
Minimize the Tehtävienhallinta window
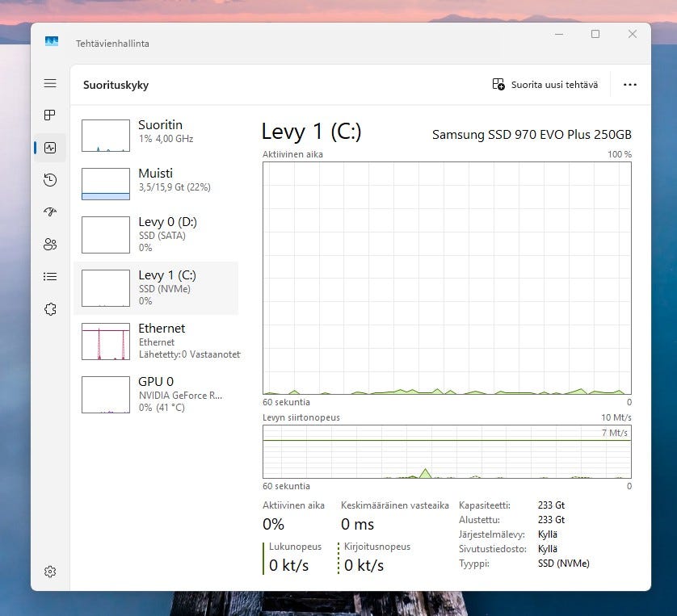pos(559,34)
